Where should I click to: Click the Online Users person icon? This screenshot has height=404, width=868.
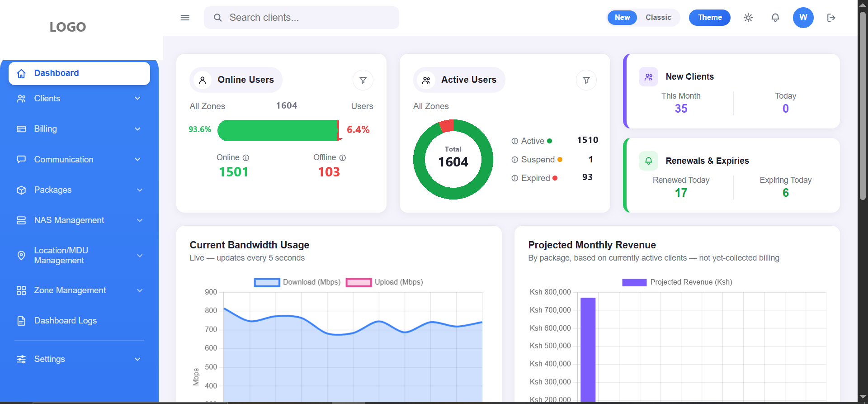point(203,80)
